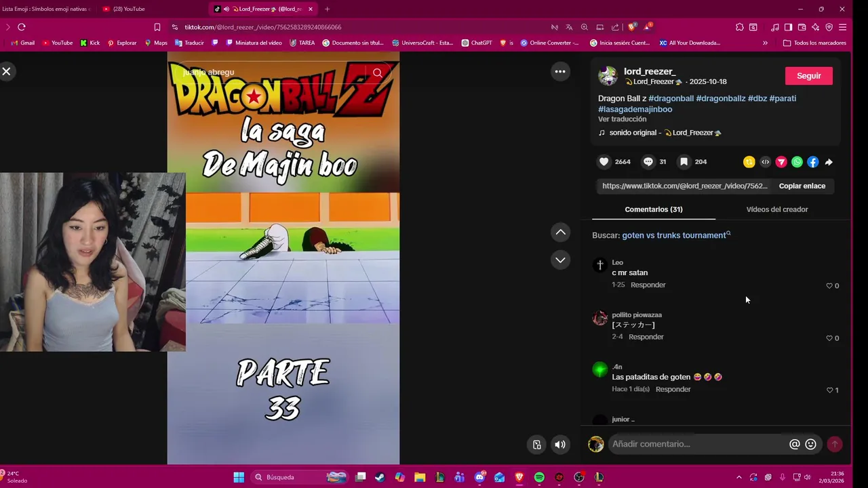This screenshot has height=488, width=868.
Task: Open the browser extensions puzzle icon
Action: 739,27
